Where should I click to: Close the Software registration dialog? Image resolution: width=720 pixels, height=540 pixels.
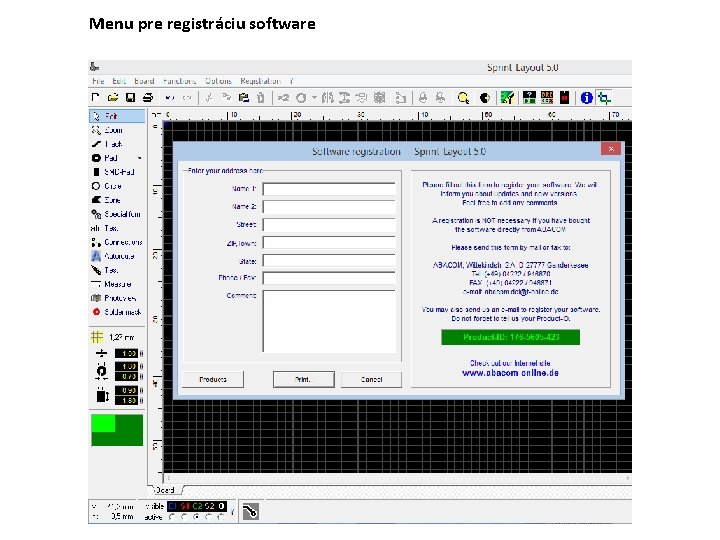click(611, 149)
